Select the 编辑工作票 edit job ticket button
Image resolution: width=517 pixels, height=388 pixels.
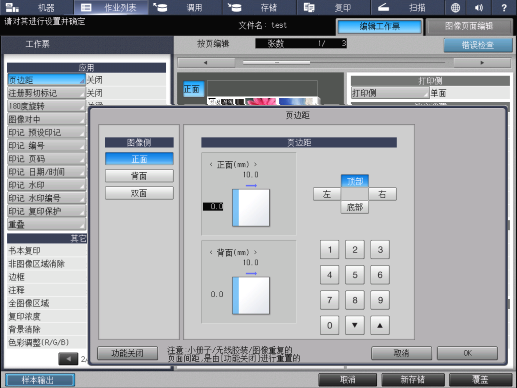(x=379, y=27)
